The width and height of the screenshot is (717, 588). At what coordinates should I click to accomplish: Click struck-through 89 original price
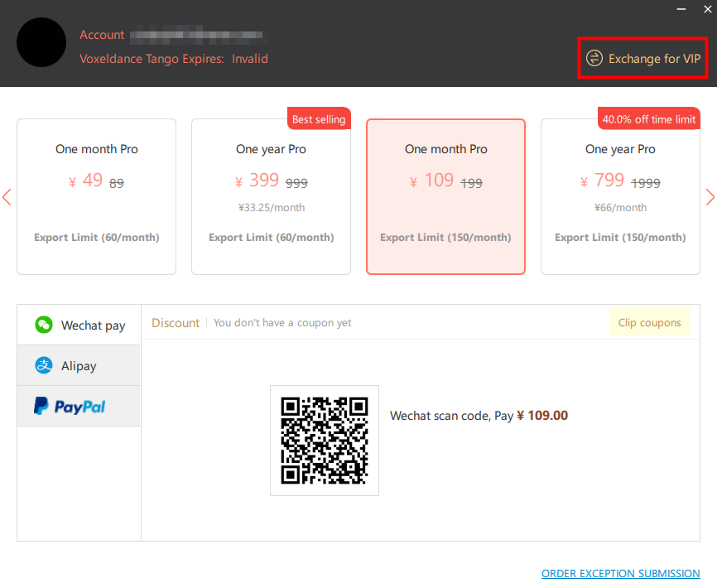[x=117, y=183]
